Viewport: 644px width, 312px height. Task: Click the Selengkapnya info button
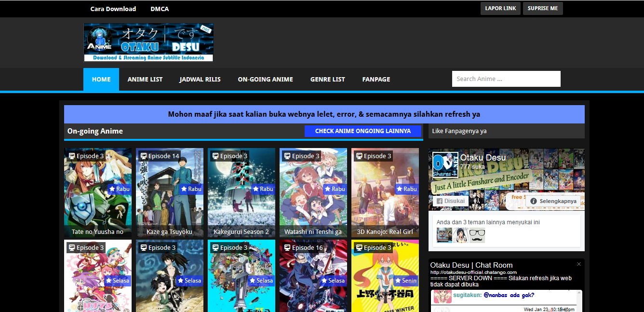click(x=553, y=201)
